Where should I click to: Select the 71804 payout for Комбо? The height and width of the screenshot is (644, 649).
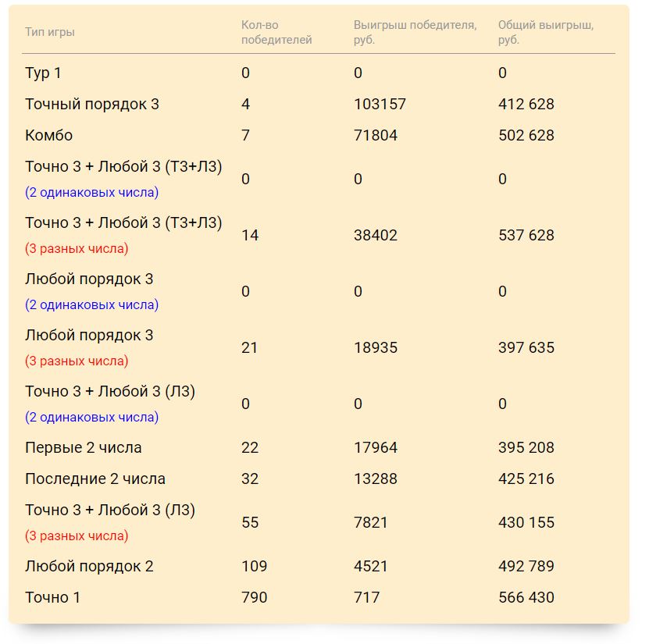(376, 135)
